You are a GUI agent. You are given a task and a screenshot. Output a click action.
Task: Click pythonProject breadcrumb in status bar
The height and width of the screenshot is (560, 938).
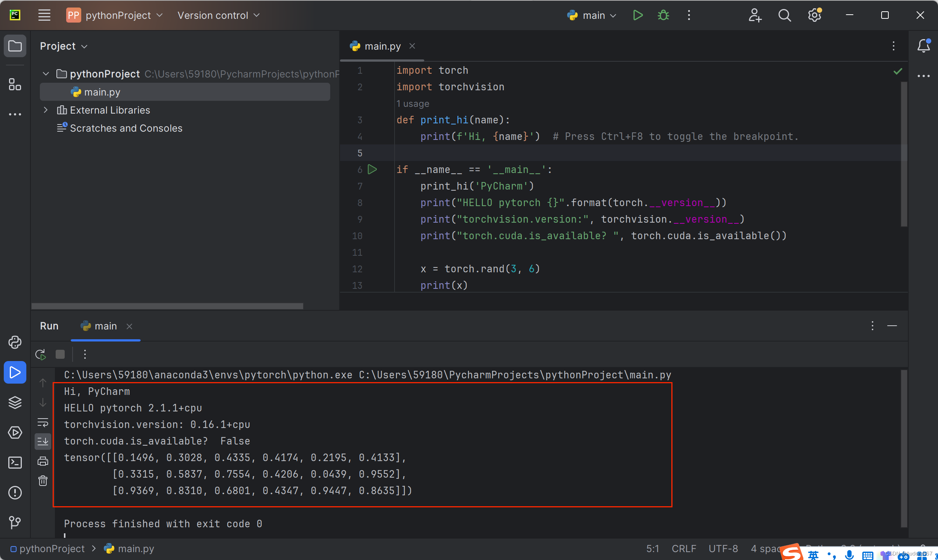47,549
